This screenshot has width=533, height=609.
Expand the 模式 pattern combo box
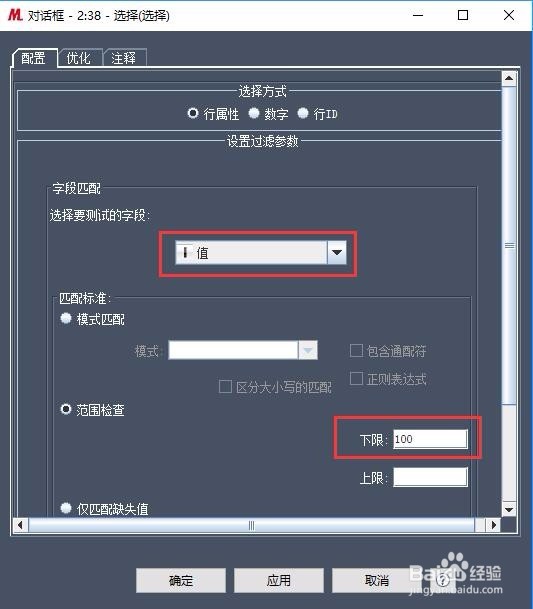[x=308, y=350]
